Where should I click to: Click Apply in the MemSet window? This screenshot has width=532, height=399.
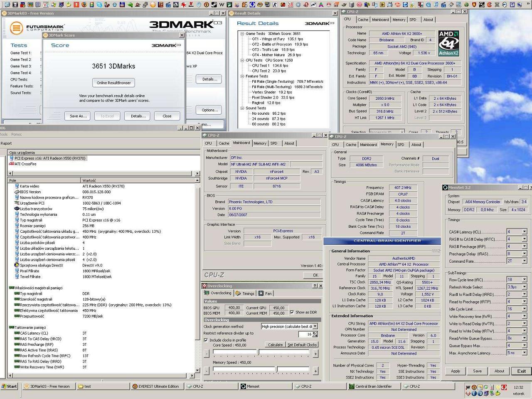click(456, 371)
